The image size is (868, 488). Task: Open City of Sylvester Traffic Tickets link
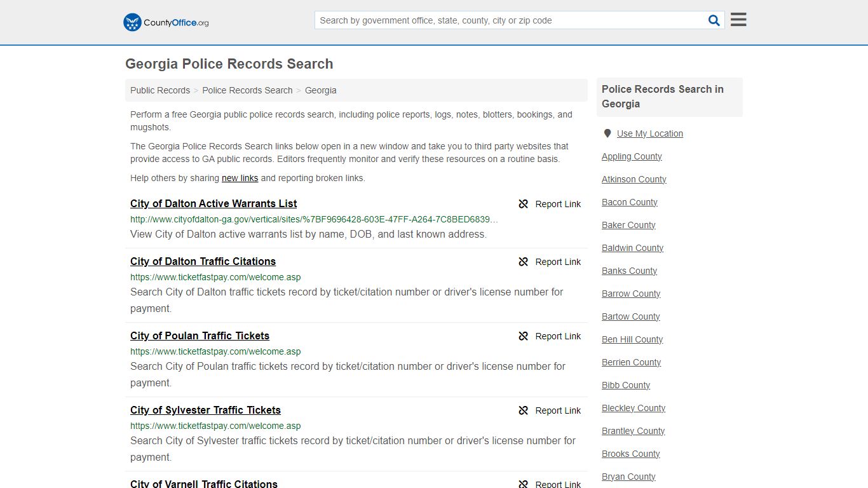point(205,410)
